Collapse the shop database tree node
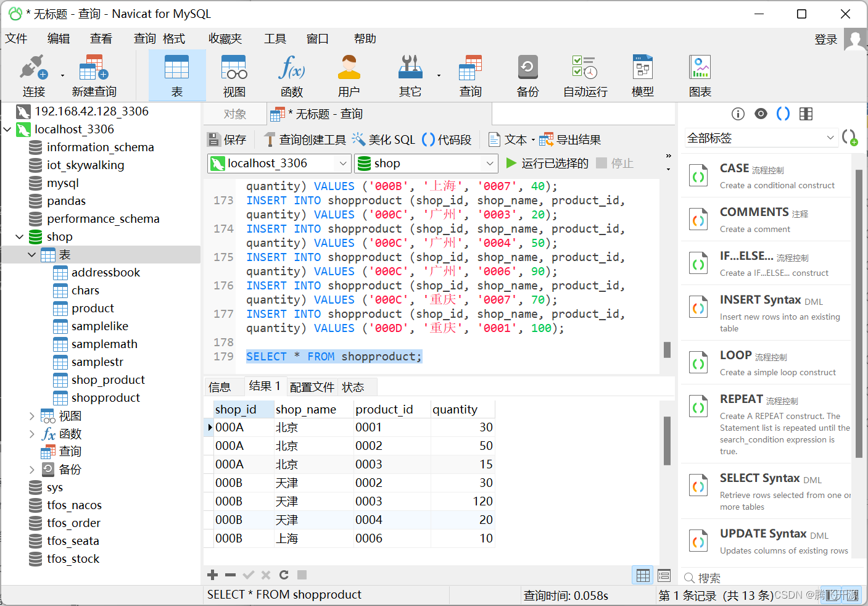 20,237
